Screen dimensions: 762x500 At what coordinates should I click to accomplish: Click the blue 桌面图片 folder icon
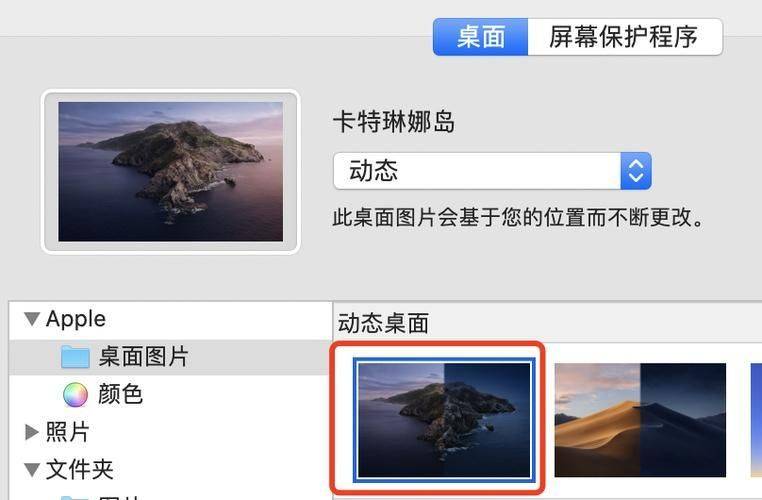75,357
